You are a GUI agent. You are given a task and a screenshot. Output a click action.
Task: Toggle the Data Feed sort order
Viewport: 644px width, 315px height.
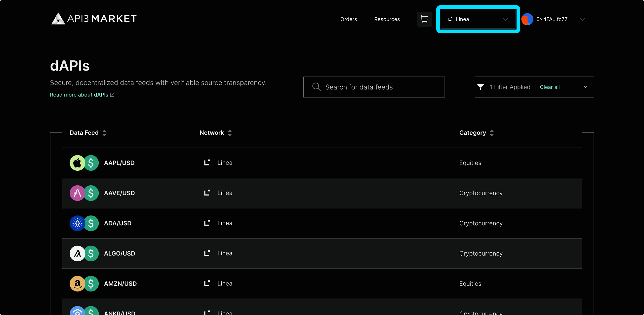(x=104, y=133)
